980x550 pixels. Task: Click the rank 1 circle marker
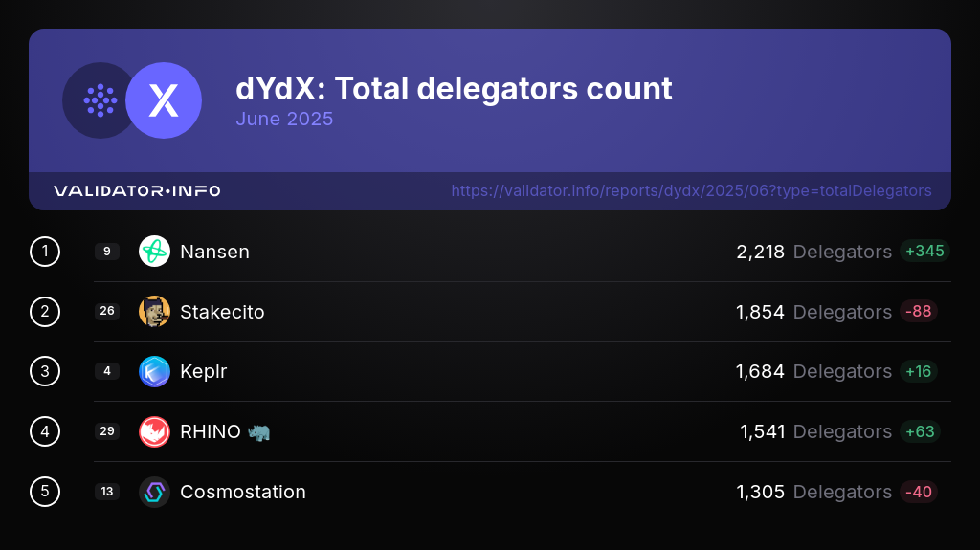[x=45, y=252]
